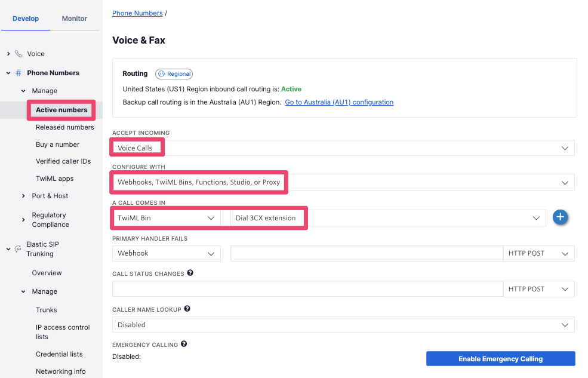
Task: Open the Dial 3CX extension dropdown
Action: [388, 218]
